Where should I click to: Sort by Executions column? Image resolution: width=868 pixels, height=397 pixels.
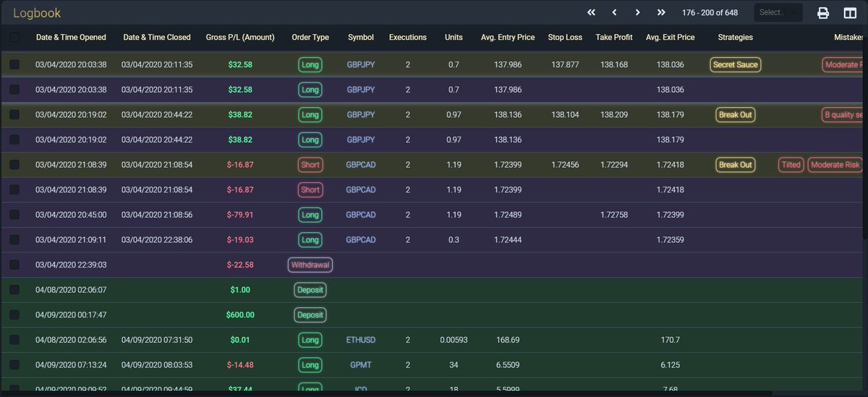[408, 38]
